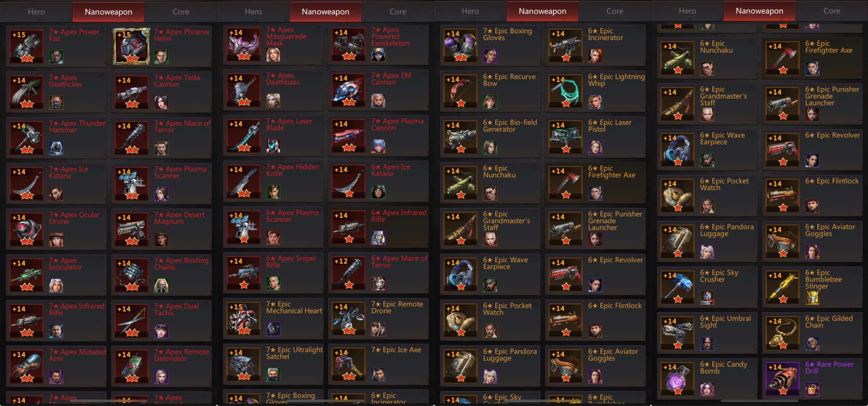The height and width of the screenshot is (406, 868).
Task: Open hero portrait under 7★ Apex Deathclaw
Action: coord(56,102)
